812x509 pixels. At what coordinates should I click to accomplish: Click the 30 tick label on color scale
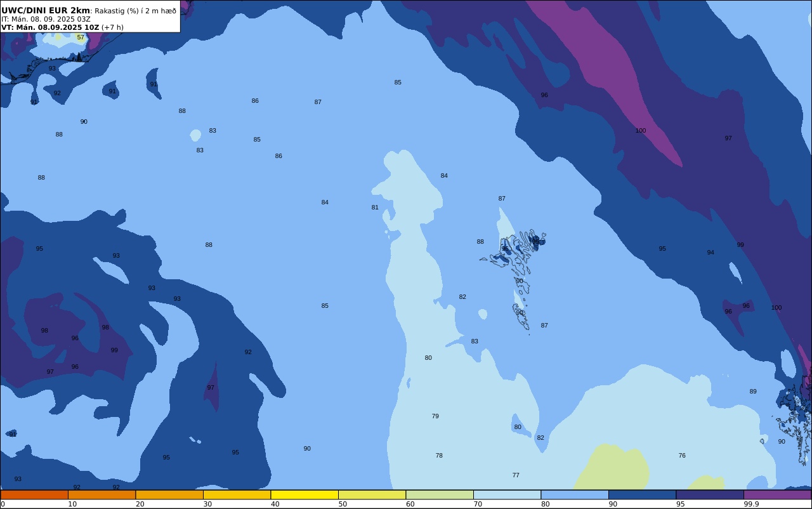[207, 504]
